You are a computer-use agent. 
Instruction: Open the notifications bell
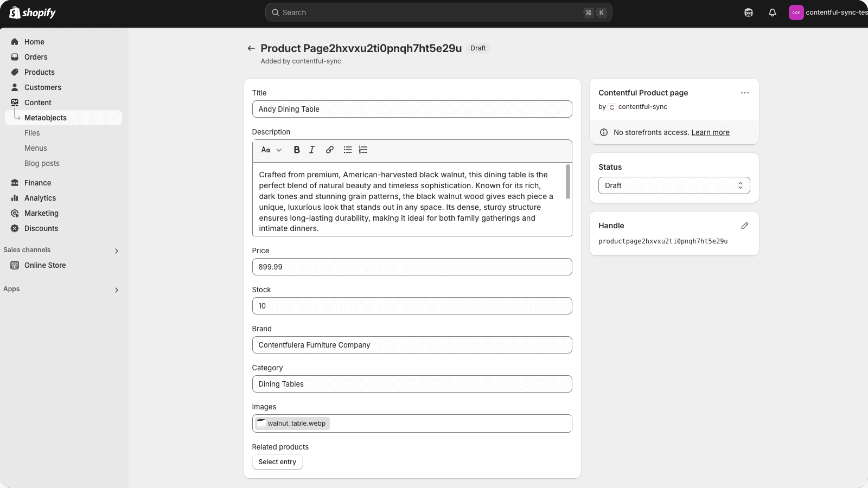(772, 12)
